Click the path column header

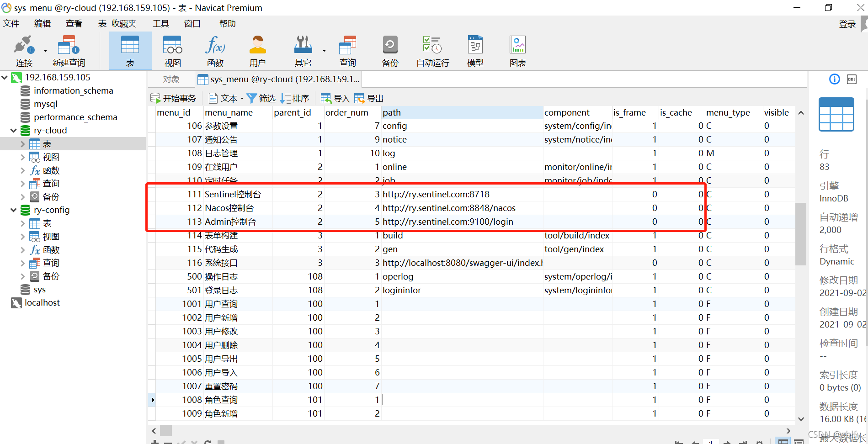pyautogui.click(x=462, y=112)
